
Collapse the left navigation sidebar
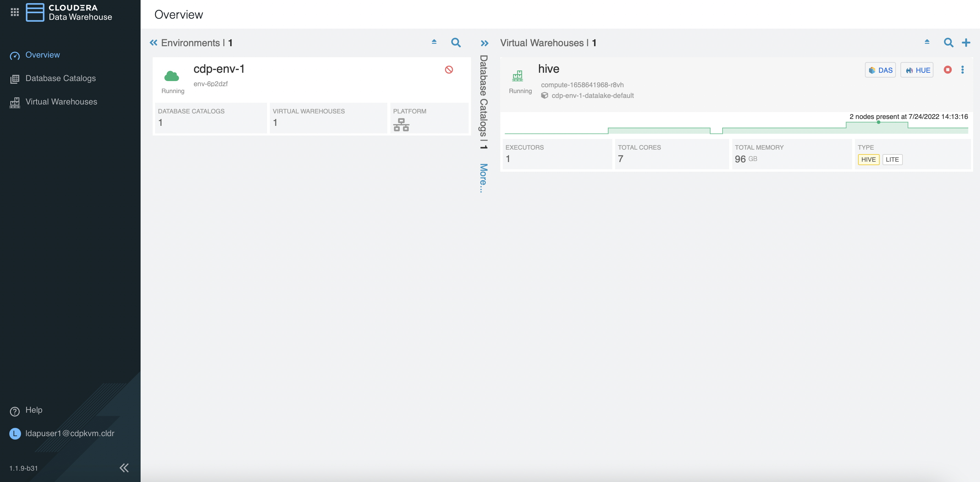click(124, 468)
